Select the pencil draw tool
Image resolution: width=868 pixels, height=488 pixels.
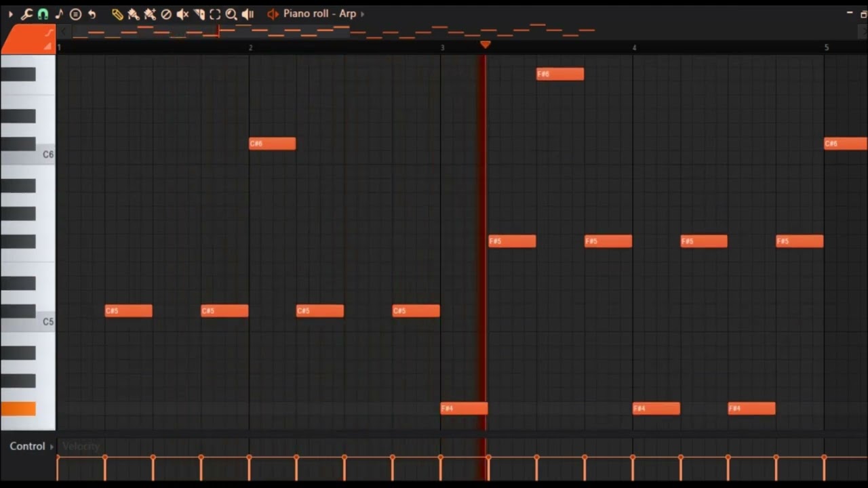(117, 14)
